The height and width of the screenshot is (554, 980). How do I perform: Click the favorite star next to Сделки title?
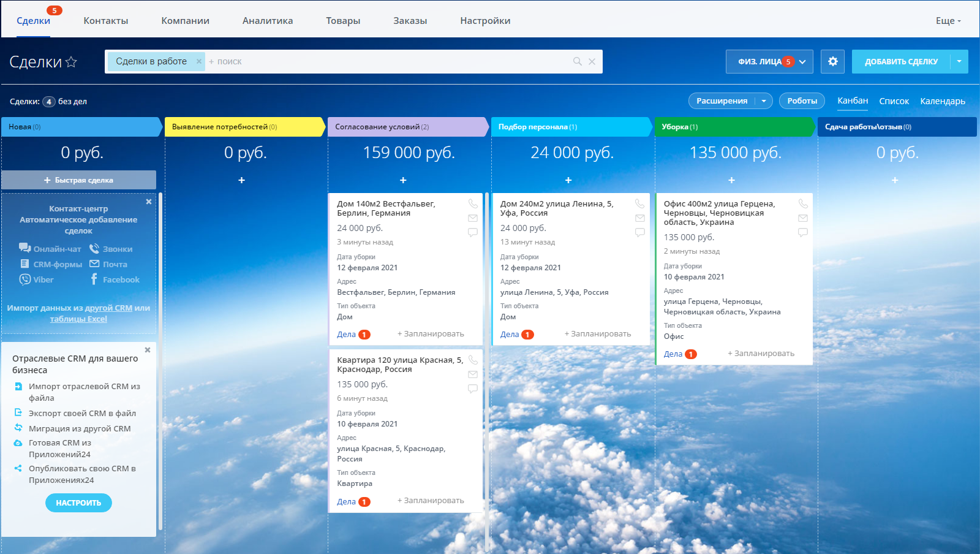(x=71, y=62)
